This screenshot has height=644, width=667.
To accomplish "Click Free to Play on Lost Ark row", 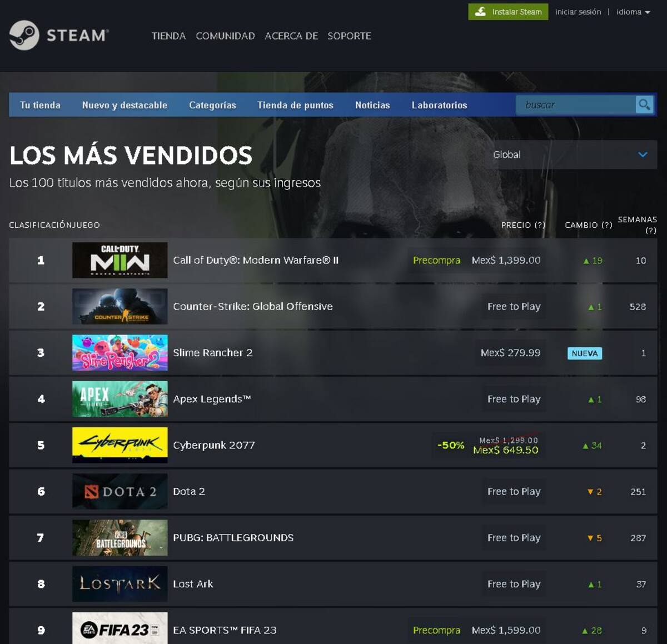I will point(514,583).
